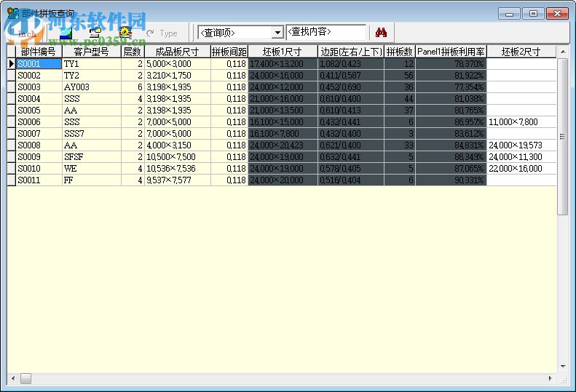Click customer model cell SSS7
The width and height of the screenshot is (576, 392).
[92, 134]
